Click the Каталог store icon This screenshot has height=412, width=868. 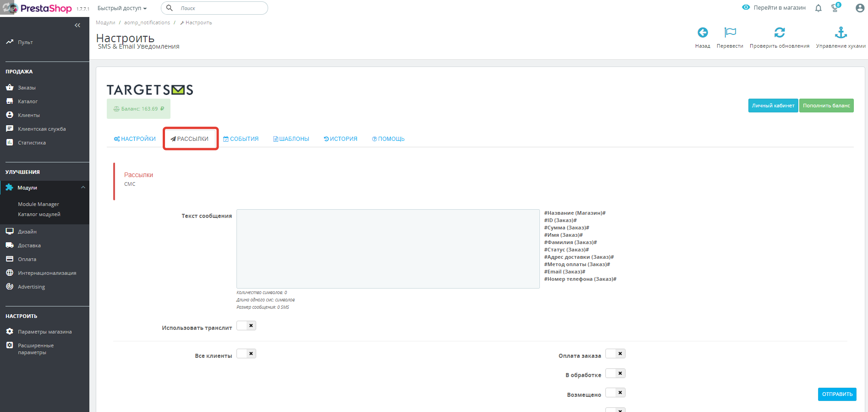[10, 101]
